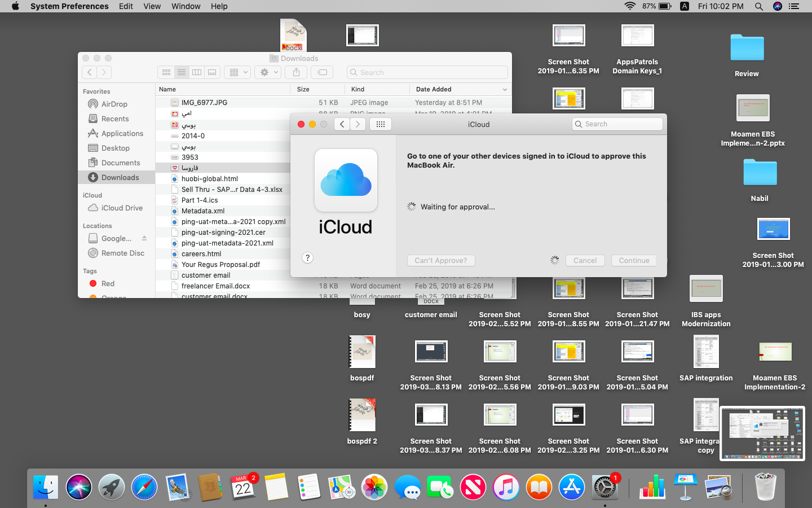
Task: Click Show All grid button in iCloud window
Action: pyautogui.click(x=381, y=124)
